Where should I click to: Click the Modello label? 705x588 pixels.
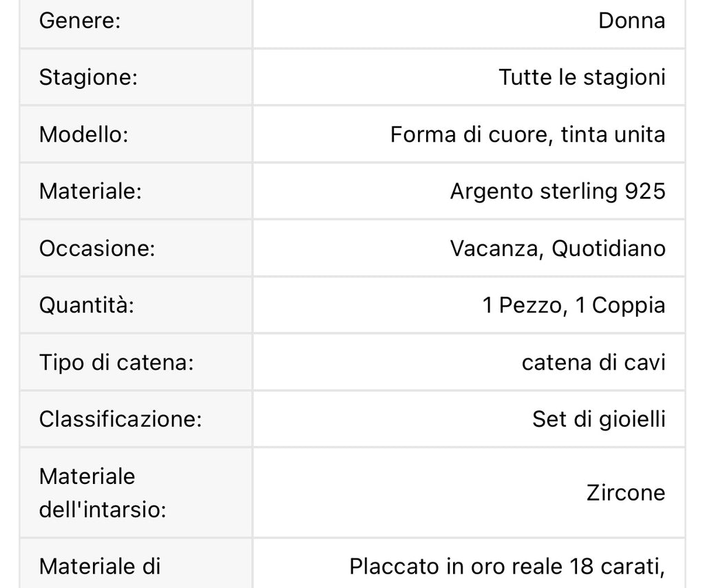(x=83, y=134)
